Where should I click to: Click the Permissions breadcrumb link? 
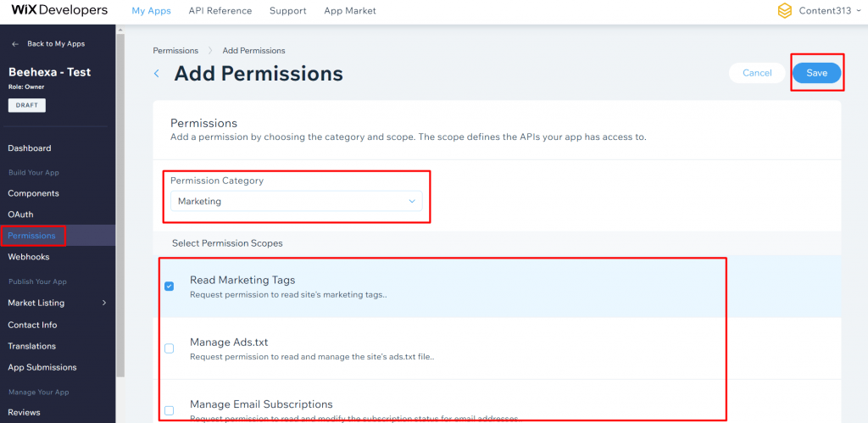175,51
